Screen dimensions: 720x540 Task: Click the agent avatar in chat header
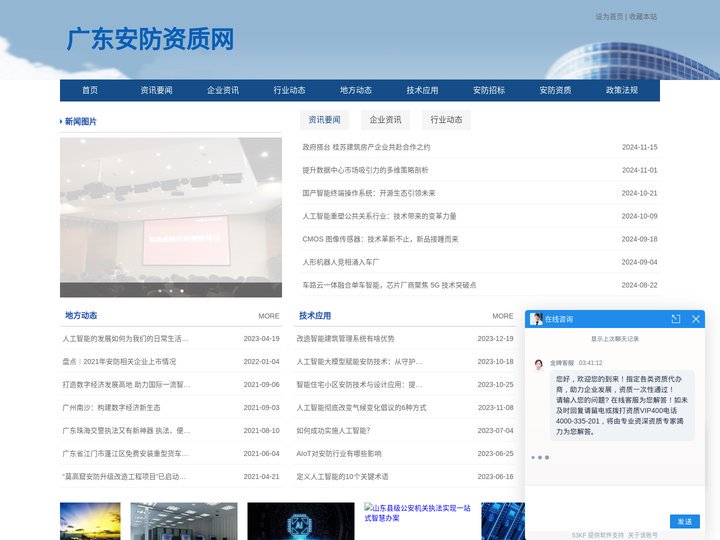pos(536,319)
